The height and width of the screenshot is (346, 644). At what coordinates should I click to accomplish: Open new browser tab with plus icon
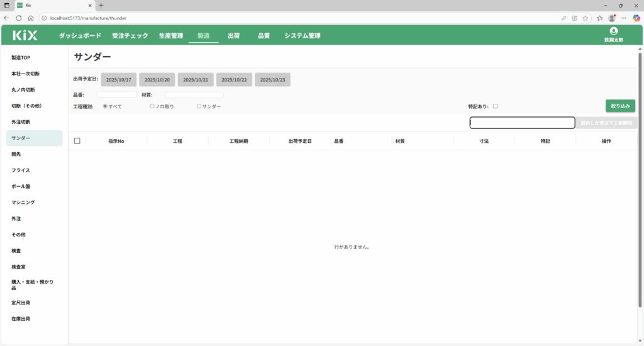(x=101, y=5)
